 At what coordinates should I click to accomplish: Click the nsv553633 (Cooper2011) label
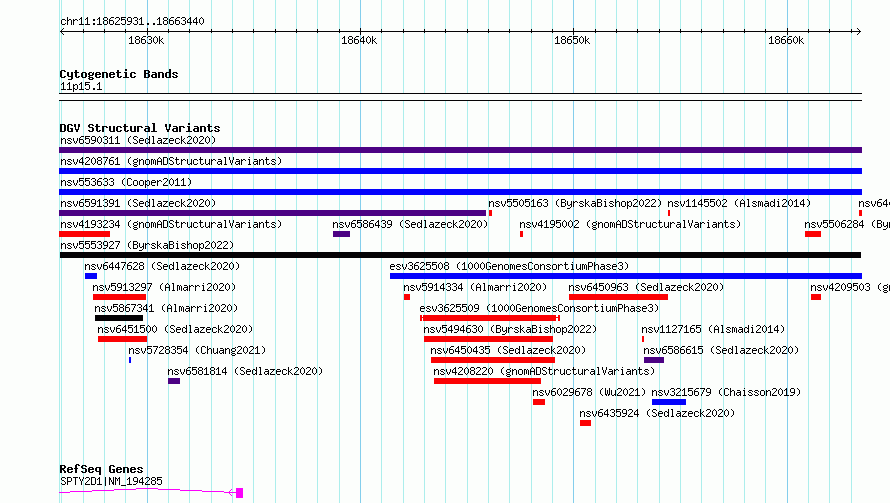126,182
